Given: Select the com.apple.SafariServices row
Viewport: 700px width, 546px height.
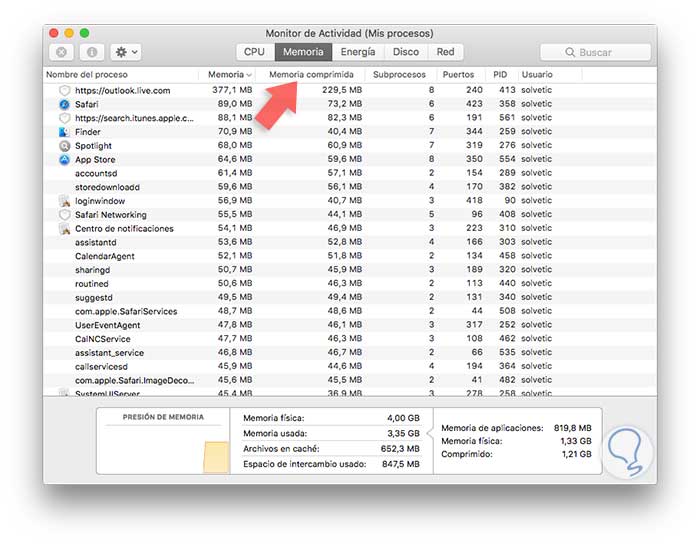Looking at the screenshot, I should click(x=350, y=311).
